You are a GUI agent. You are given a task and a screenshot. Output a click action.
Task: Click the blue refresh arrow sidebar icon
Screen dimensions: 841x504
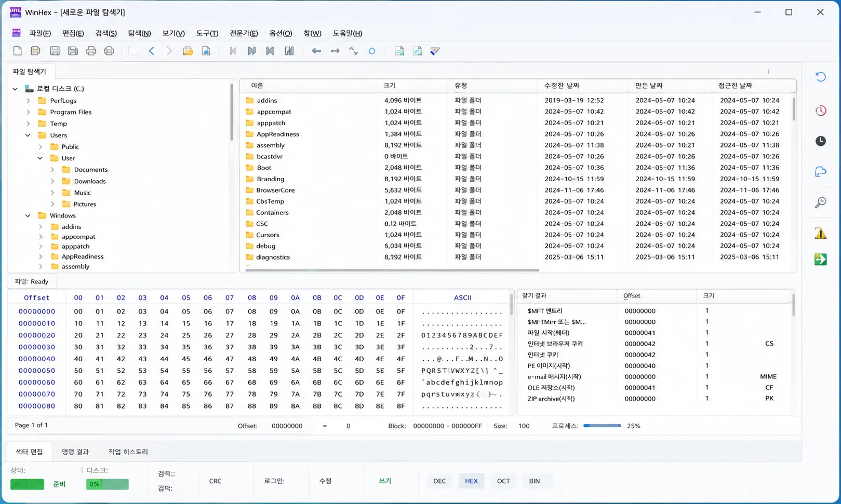(x=821, y=77)
